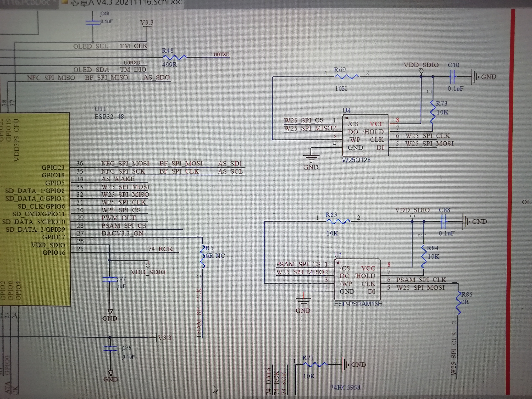Select capacitor C88 symbol
This screenshot has width=532, height=399.
tap(444, 221)
